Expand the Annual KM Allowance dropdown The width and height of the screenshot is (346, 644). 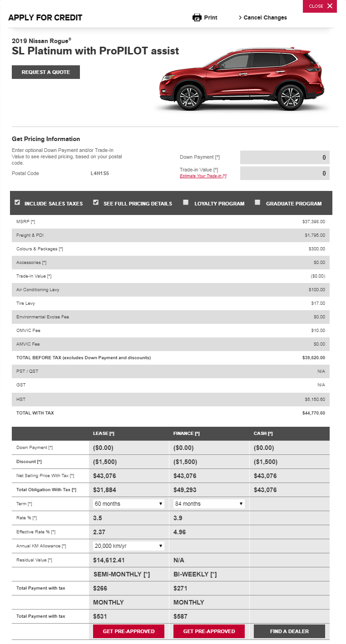click(x=129, y=546)
